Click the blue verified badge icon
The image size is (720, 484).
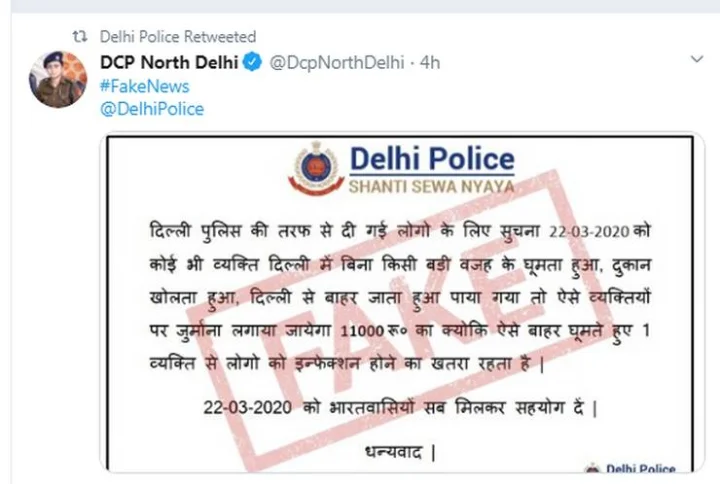tap(252, 62)
